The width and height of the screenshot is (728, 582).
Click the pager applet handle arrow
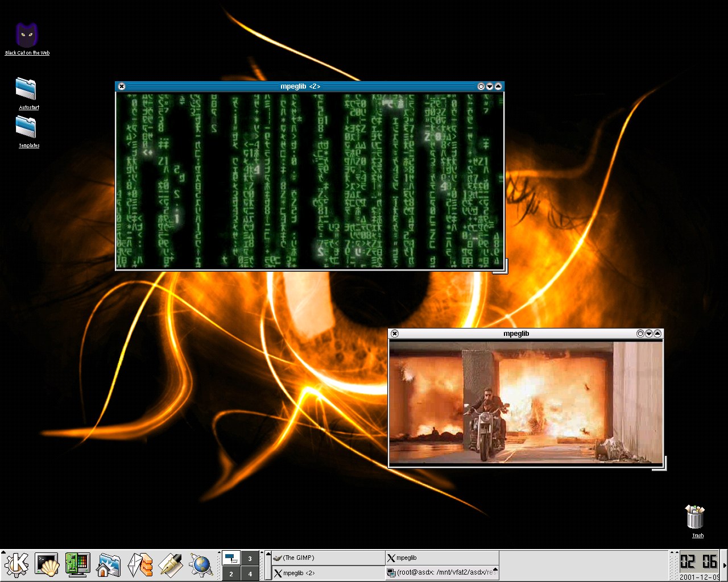click(220, 552)
